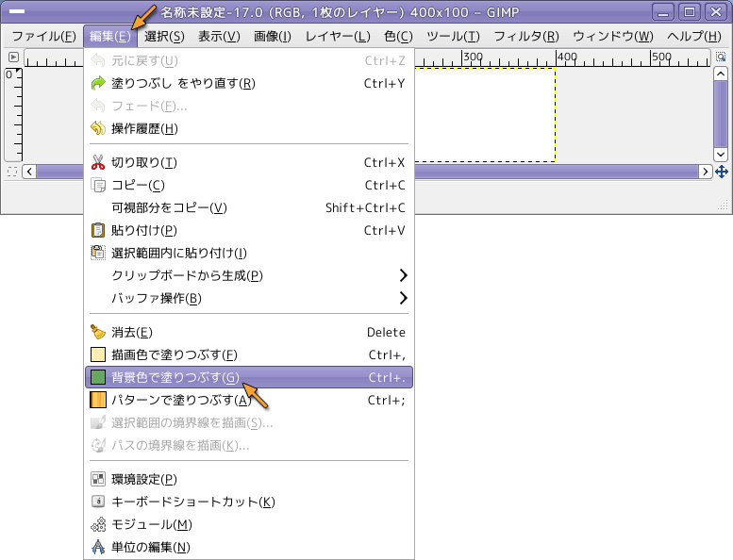Open the ツール(T) menu
The image size is (733, 560).
pyautogui.click(x=453, y=36)
